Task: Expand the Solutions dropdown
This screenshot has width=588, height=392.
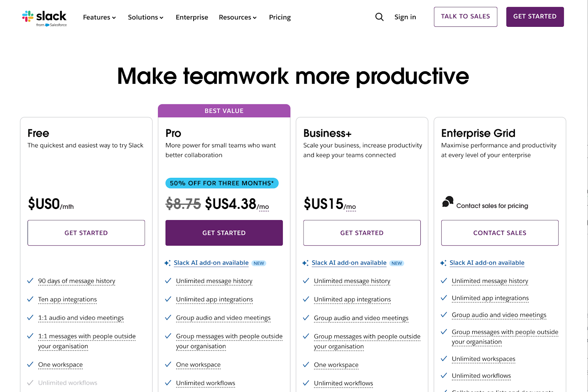Action: [x=146, y=17]
